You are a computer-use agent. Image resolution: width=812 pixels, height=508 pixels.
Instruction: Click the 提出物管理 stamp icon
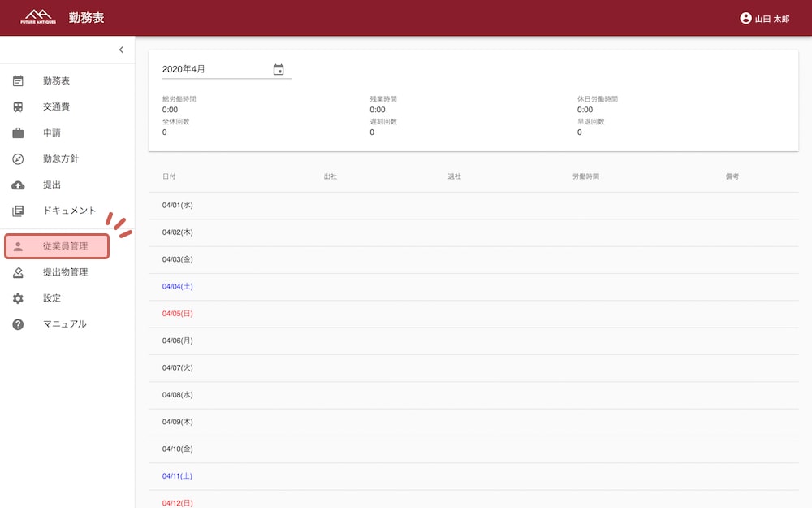point(18,272)
